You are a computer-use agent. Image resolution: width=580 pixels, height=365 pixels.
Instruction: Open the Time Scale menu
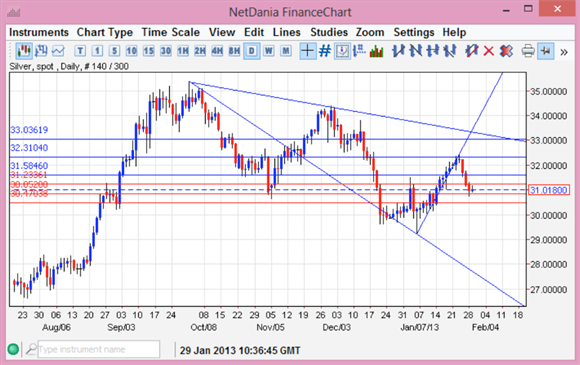click(x=171, y=32)
